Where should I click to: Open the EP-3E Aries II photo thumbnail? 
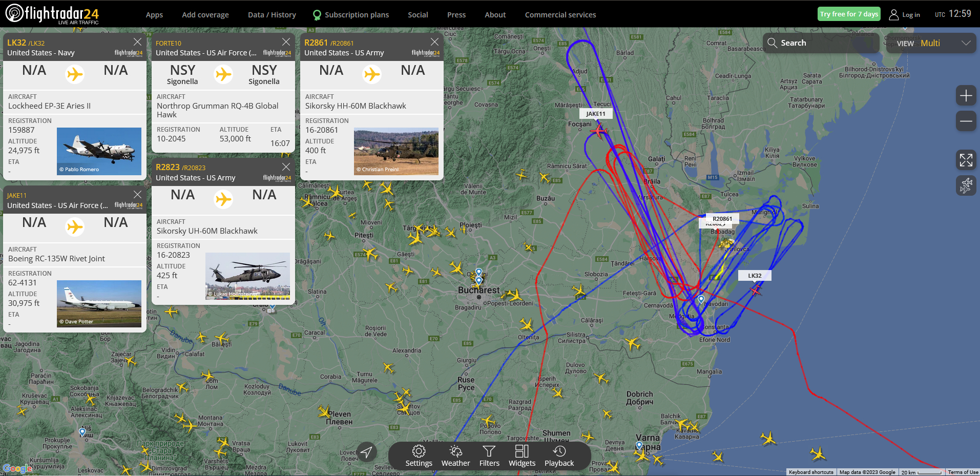(99, 151)
